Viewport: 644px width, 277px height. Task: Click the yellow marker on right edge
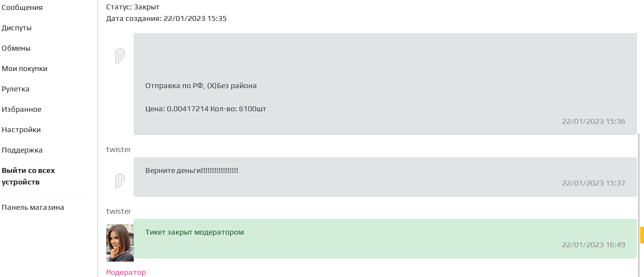[x=642, y=235]
